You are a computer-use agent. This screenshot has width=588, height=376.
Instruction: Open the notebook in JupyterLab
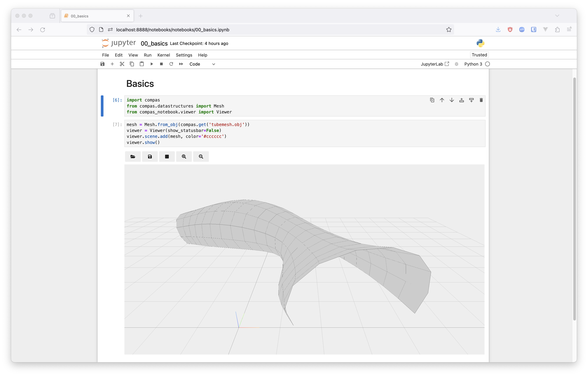click(435, 64)
